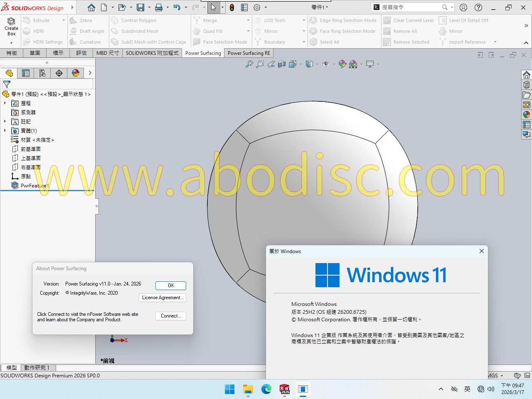Switch to the Power Surfacing RE tab
The width and height of the screenshot is (532, 399).
pyautogui.click(x=249, y=53)
